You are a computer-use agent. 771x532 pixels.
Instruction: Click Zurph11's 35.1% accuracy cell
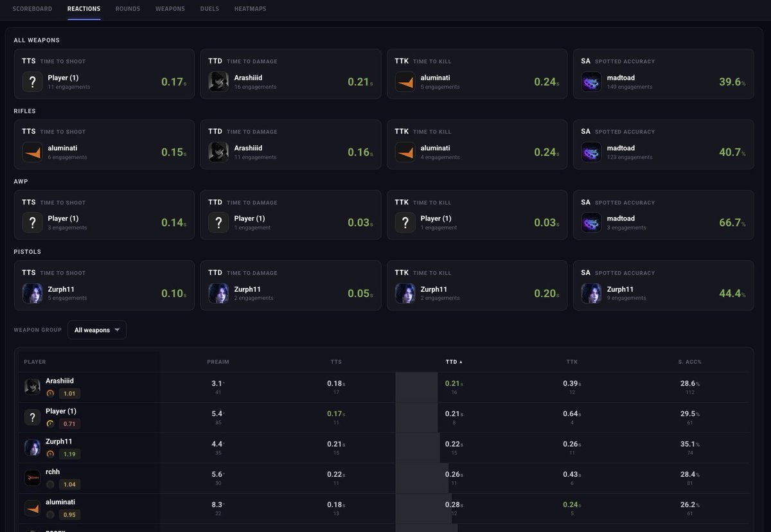[689, 444]
